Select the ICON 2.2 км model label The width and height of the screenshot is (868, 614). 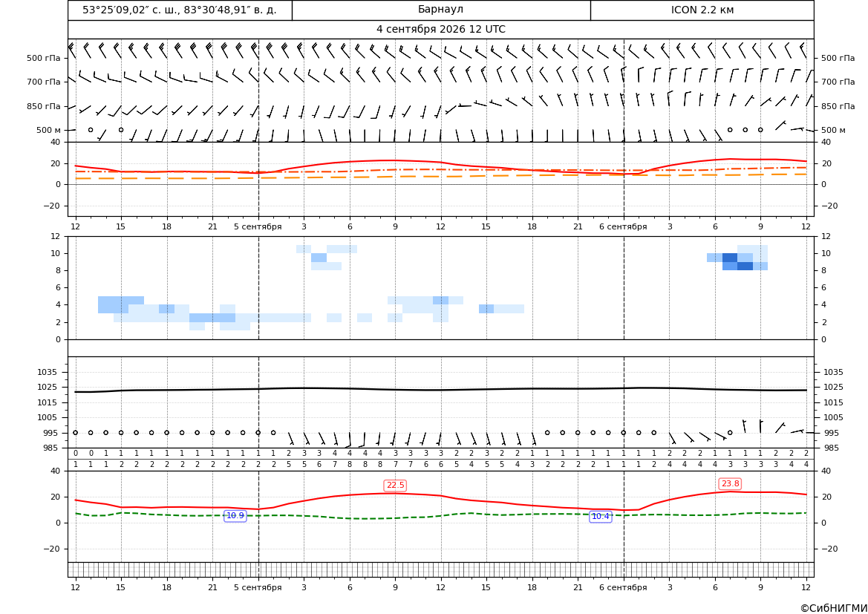702,10
